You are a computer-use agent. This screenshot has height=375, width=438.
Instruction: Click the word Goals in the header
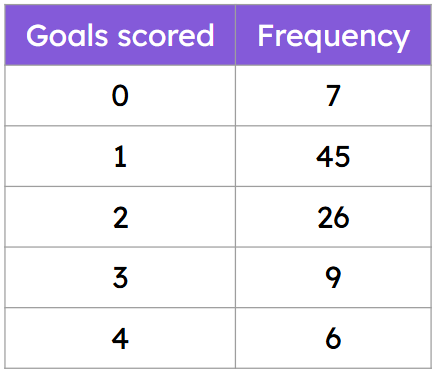coord(67,35)
